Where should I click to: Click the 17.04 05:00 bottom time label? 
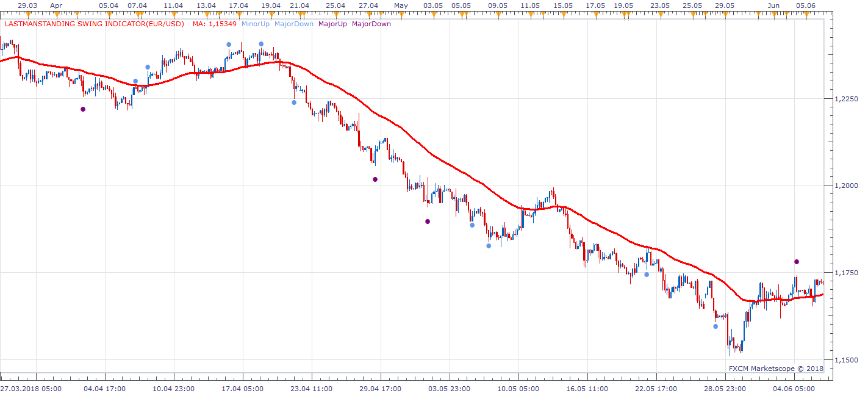243,388
